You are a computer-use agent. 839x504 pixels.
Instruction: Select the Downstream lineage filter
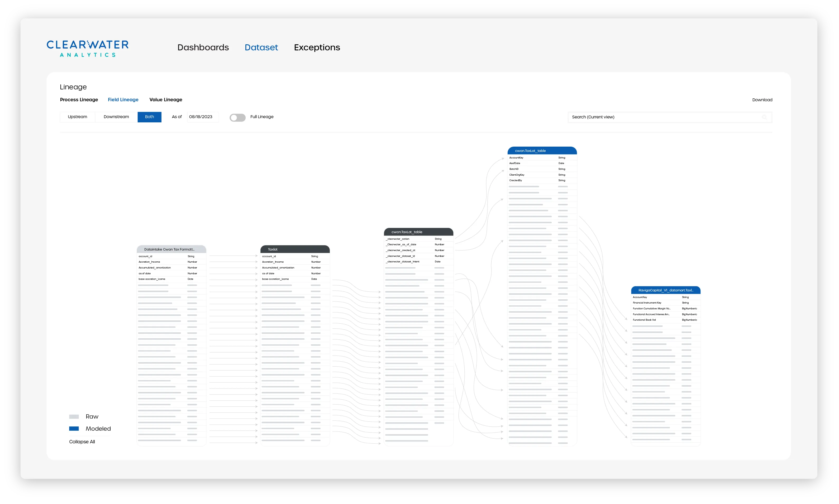pos(116,117)
